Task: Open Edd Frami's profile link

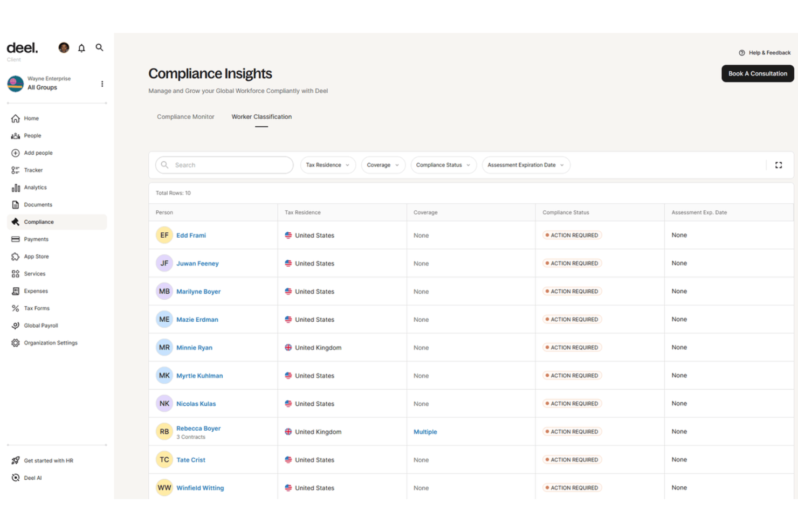Action: pyautogui.click(x=191, y=236)
